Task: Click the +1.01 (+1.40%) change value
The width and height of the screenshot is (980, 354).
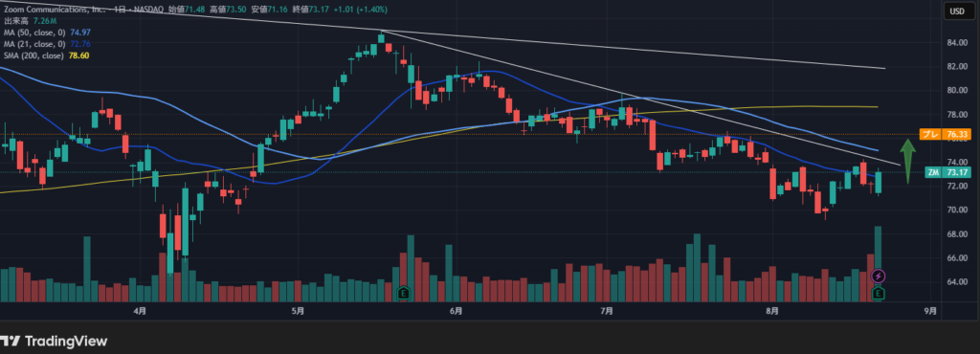Action: 361,10
